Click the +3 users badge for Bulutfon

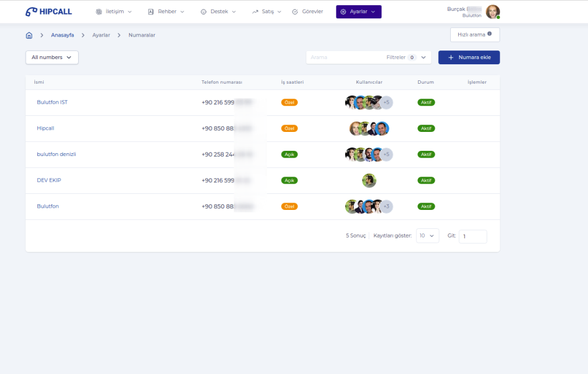386,207
